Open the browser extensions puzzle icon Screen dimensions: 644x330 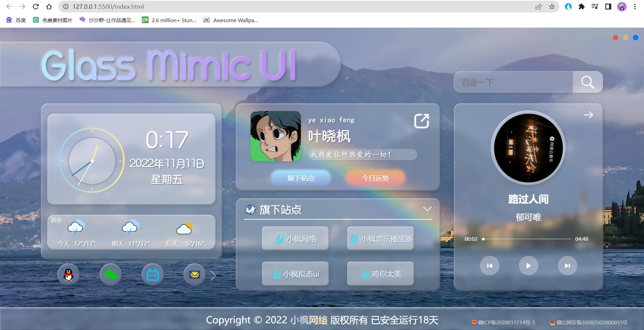tap(582, 6)
